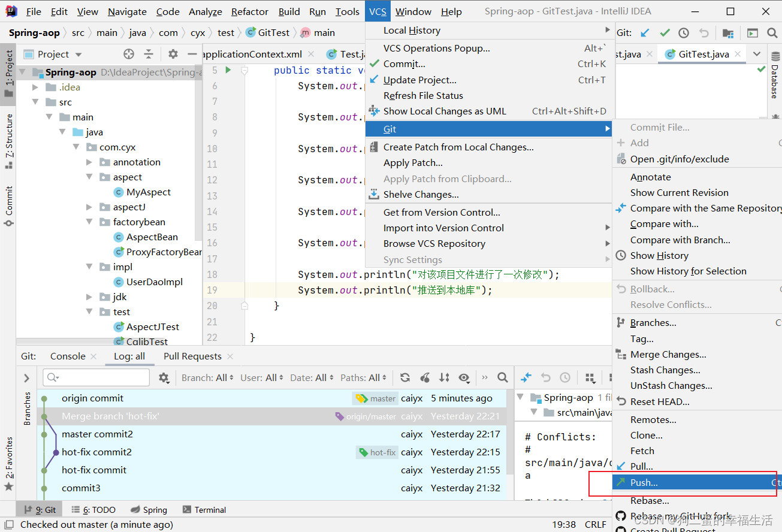This screenshot has width=782, height=532.
Task: Open the Git log gear settings
Action: (164, 377)
